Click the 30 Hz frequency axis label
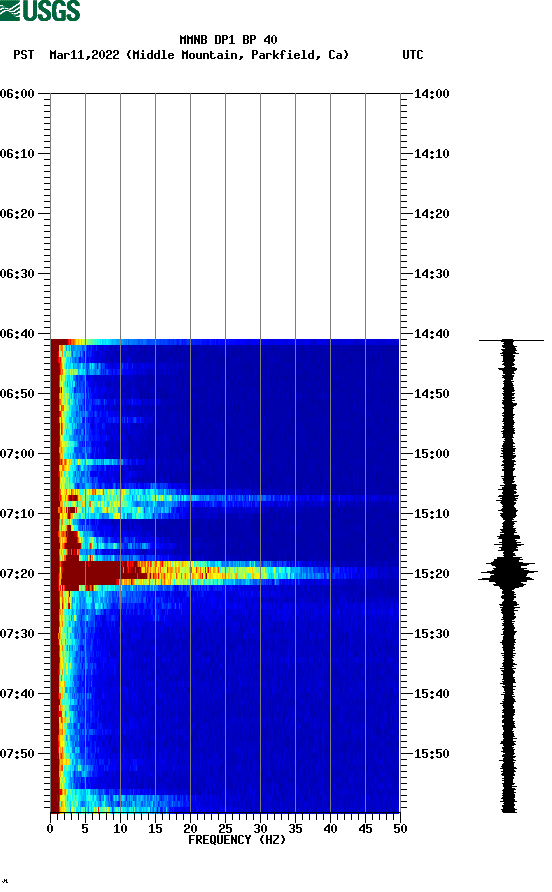This screenshot has width=552, height=892. click(260, 829)
